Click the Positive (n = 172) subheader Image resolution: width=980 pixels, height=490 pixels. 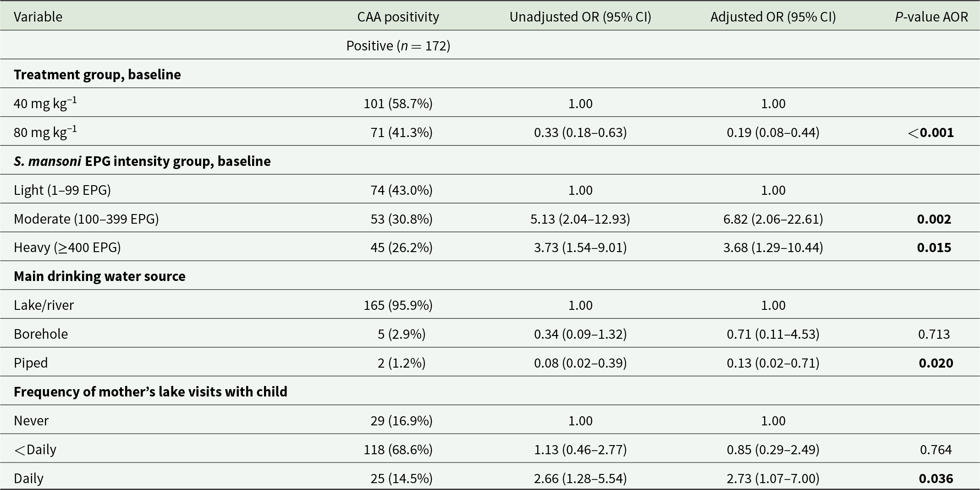pyautogui.click(x=398, y=46)
